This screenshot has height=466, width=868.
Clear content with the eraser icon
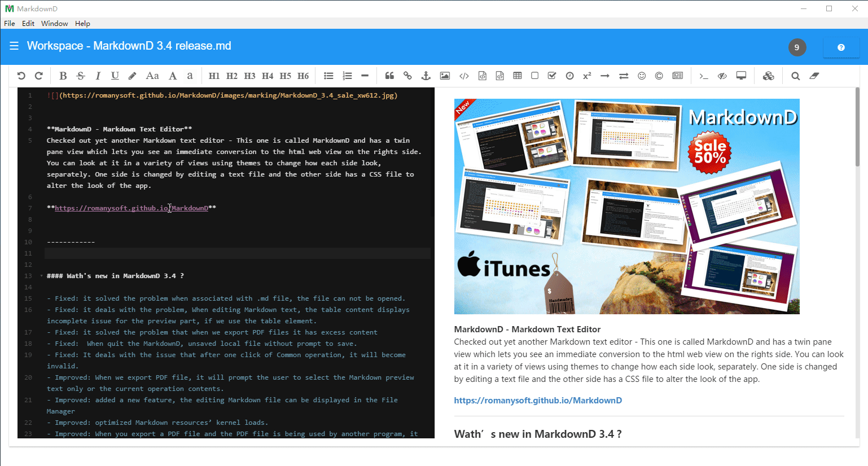pos(814,76)
